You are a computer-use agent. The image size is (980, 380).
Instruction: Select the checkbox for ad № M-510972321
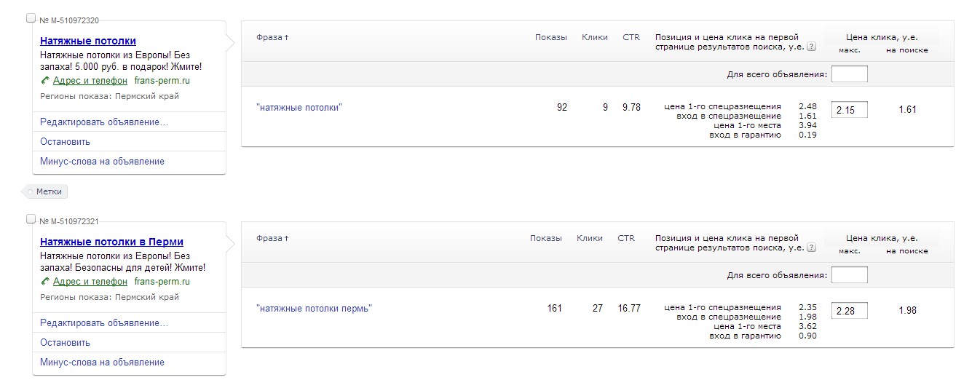tap(31, 219)
